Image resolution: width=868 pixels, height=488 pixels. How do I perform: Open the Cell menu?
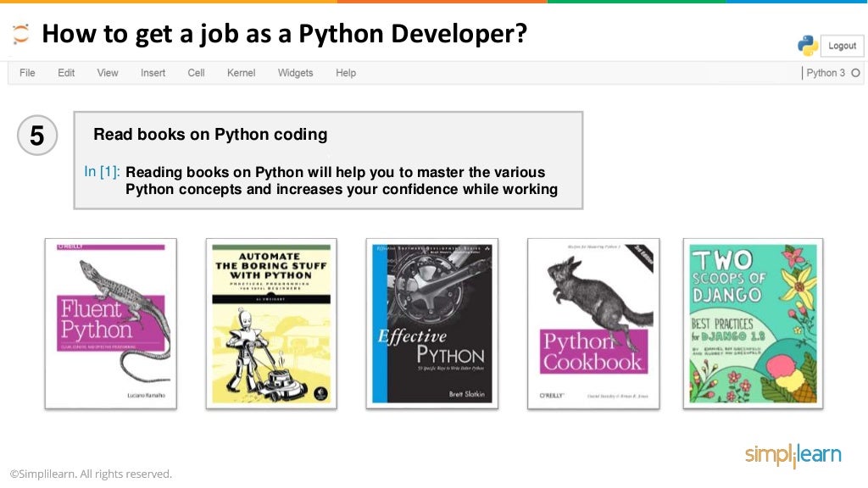point(196,73)
